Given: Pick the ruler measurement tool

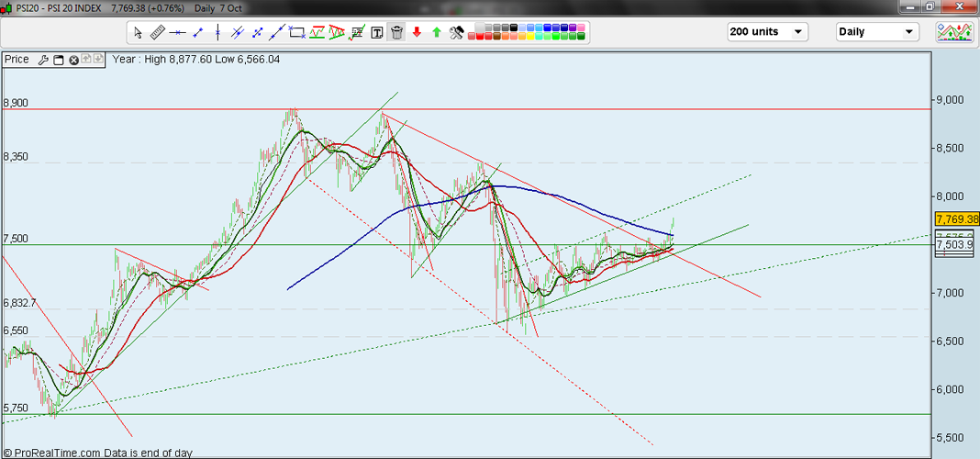Looking at the screenshot, I should pos(157,32).
